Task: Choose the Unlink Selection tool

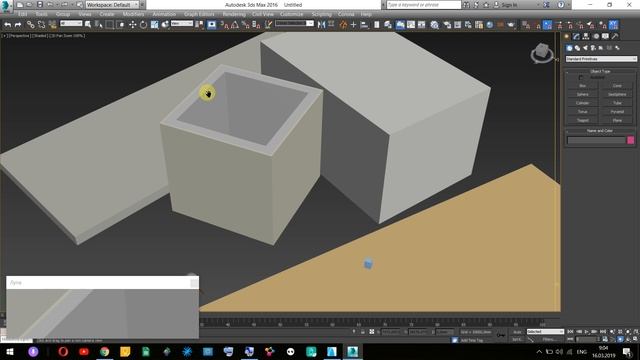Action: [x=42, y=25]
